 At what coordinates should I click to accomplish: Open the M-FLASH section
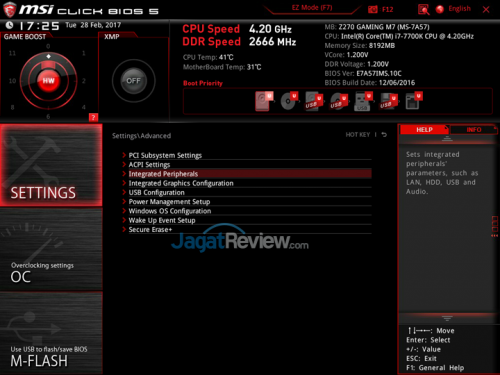tap(51, 333)
